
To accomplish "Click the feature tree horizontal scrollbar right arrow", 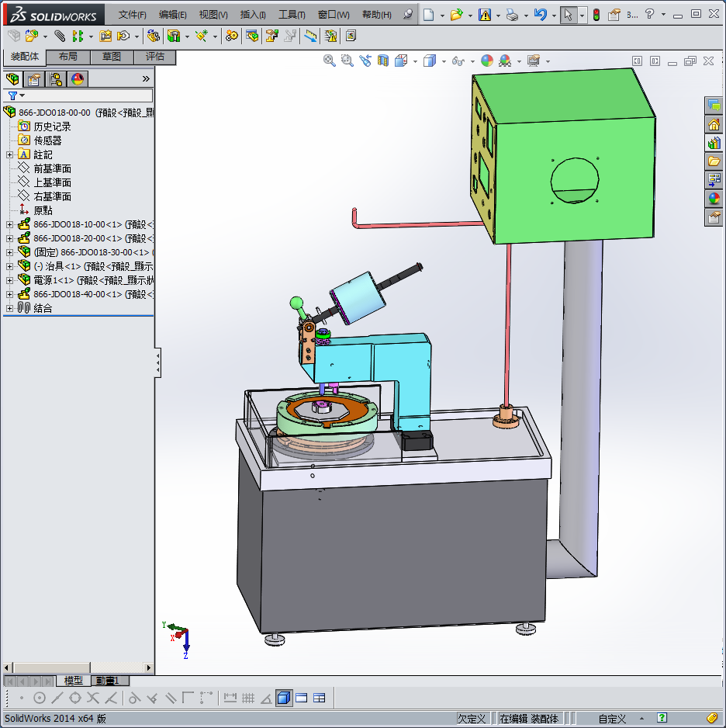I will click(148, 667).
